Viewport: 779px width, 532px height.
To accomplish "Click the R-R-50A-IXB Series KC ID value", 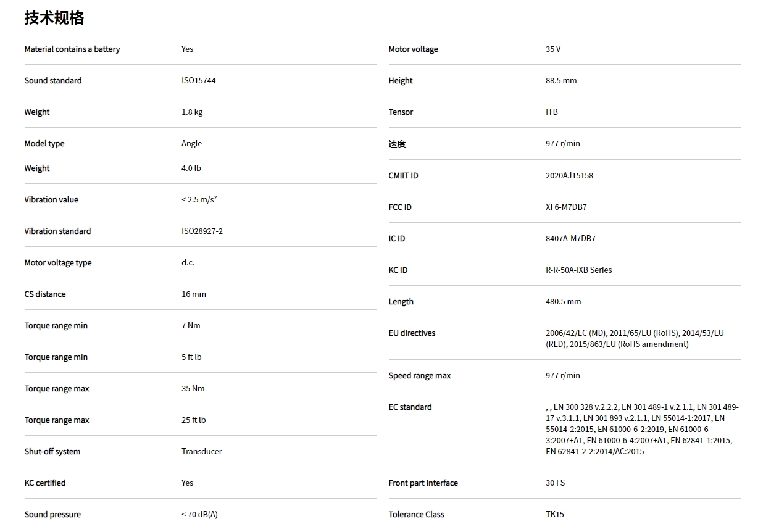I will pos(578,270).
